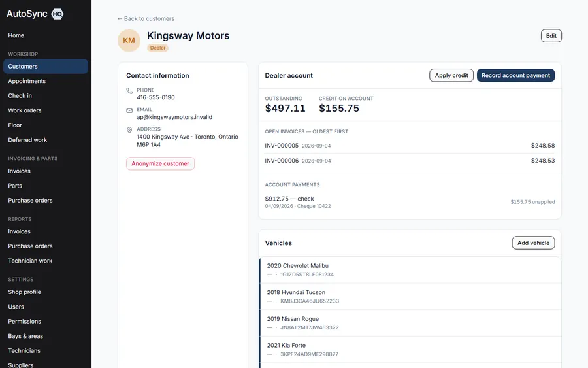Open Customers in the sidebar
The image size is (588, 368).
46,67
